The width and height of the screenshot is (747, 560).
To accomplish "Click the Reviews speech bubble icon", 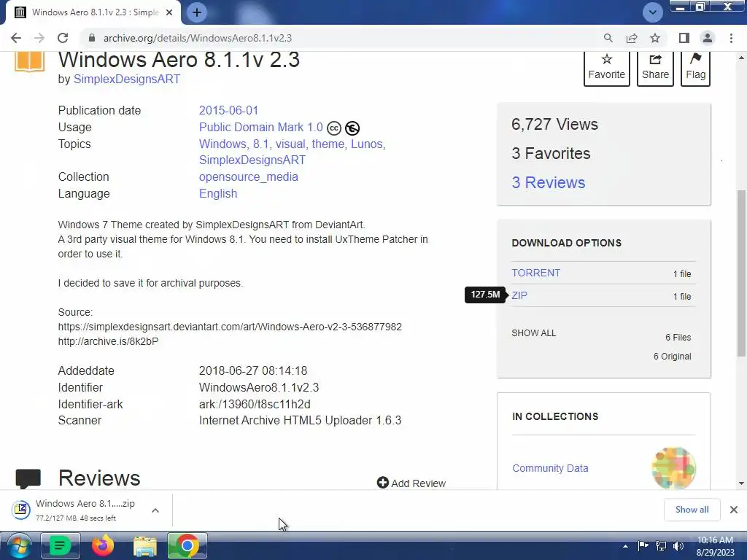I will (28, 478).
